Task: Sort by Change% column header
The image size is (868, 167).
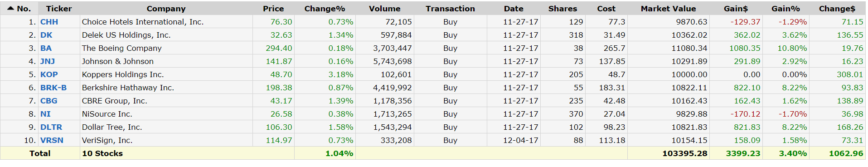Action: [x=325, y=9]
